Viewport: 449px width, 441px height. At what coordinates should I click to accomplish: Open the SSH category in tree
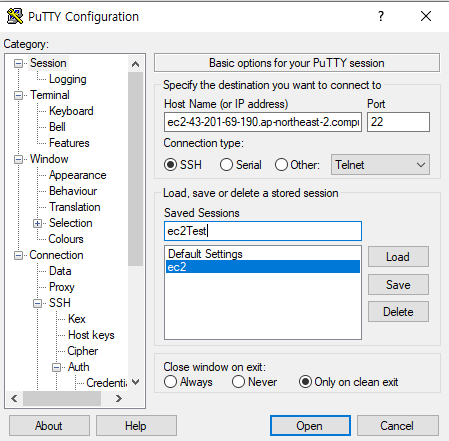60,303
